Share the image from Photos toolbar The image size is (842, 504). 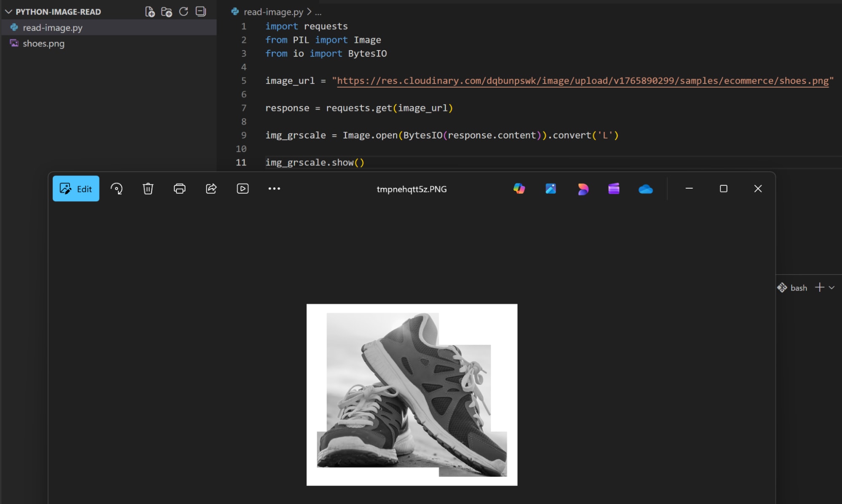pos(211,189)
